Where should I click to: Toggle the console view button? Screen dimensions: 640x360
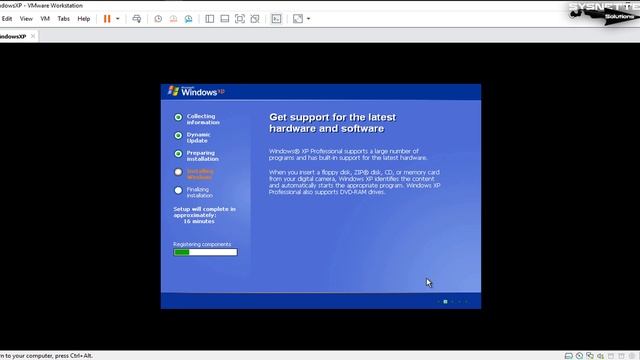276,19
